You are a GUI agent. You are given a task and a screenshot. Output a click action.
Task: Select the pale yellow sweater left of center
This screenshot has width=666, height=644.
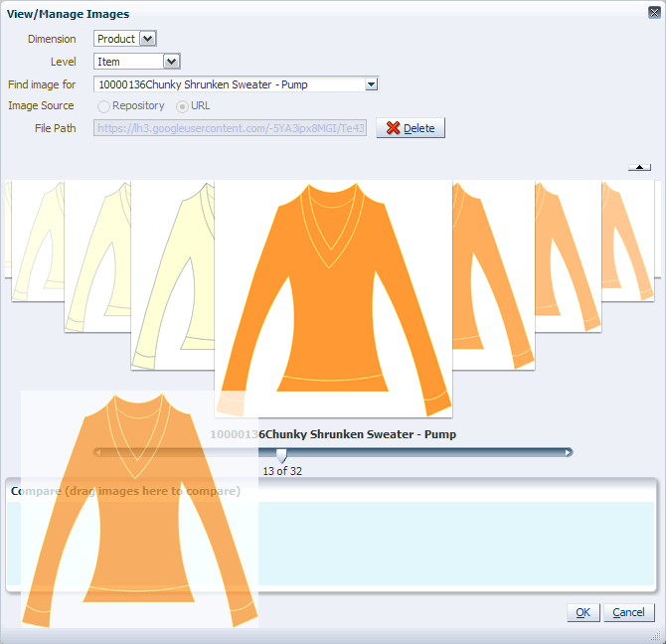[x=173, y=275]
